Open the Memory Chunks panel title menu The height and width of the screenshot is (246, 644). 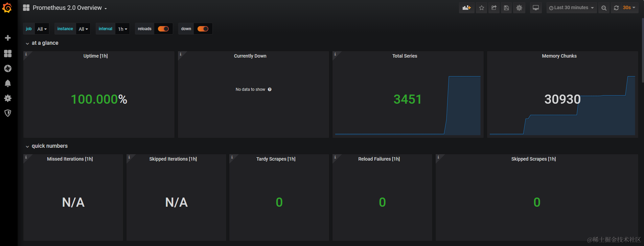(559, 56)
